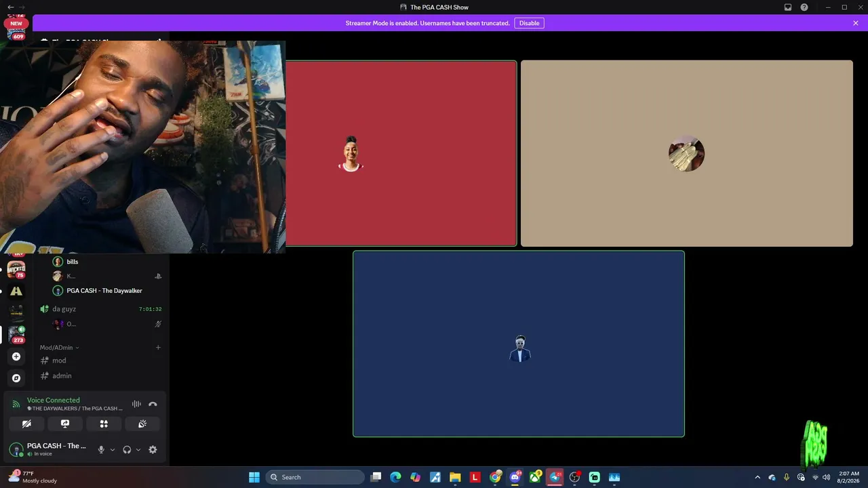Open headphone output options chevron
Image resolution: width=868 pixels, height=488 pixels.
click(138, 449)
